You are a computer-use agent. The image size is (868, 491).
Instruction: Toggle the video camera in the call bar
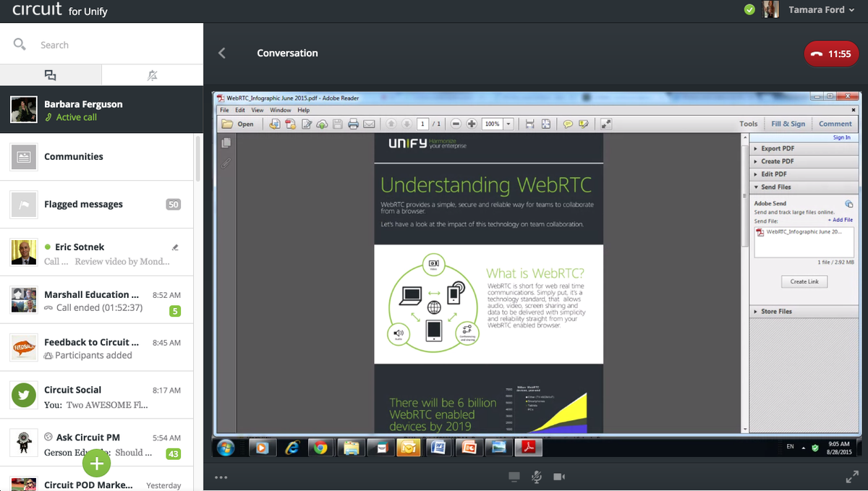click(558, 477)
